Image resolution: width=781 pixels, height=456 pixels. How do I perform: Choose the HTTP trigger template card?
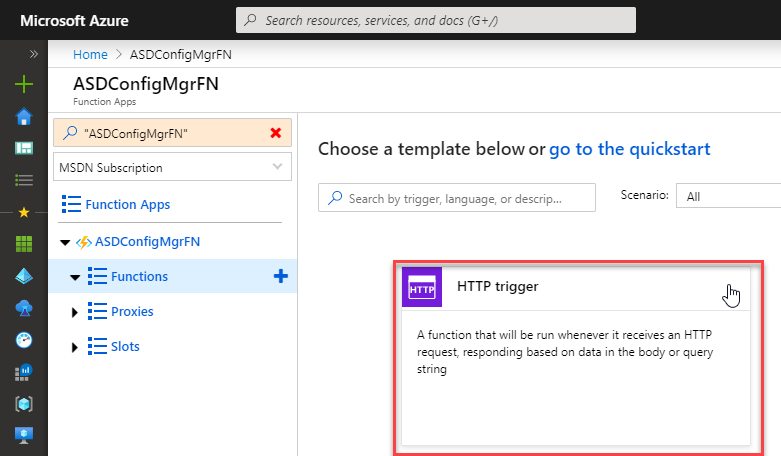[x=576, y=356]
